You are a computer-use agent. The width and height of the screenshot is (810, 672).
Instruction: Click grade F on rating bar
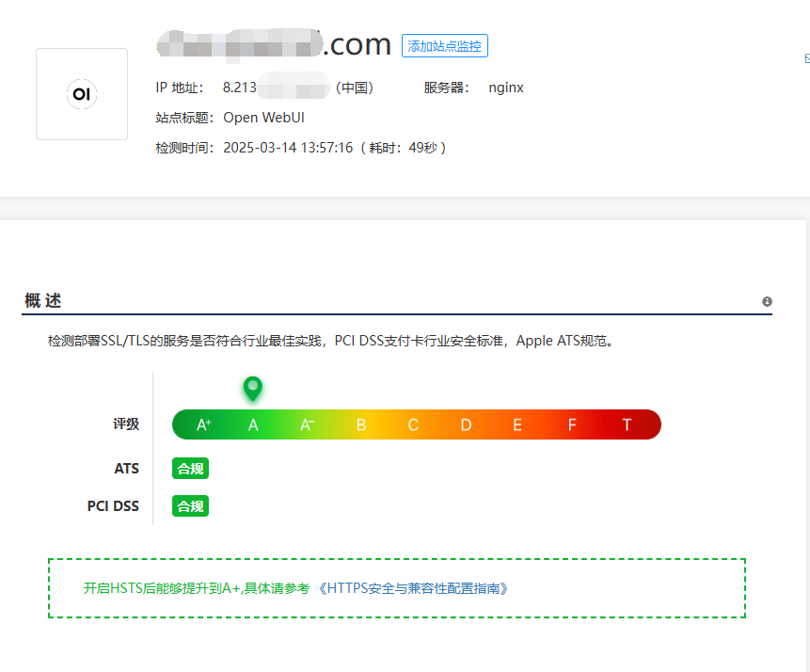tap(572, 424)
